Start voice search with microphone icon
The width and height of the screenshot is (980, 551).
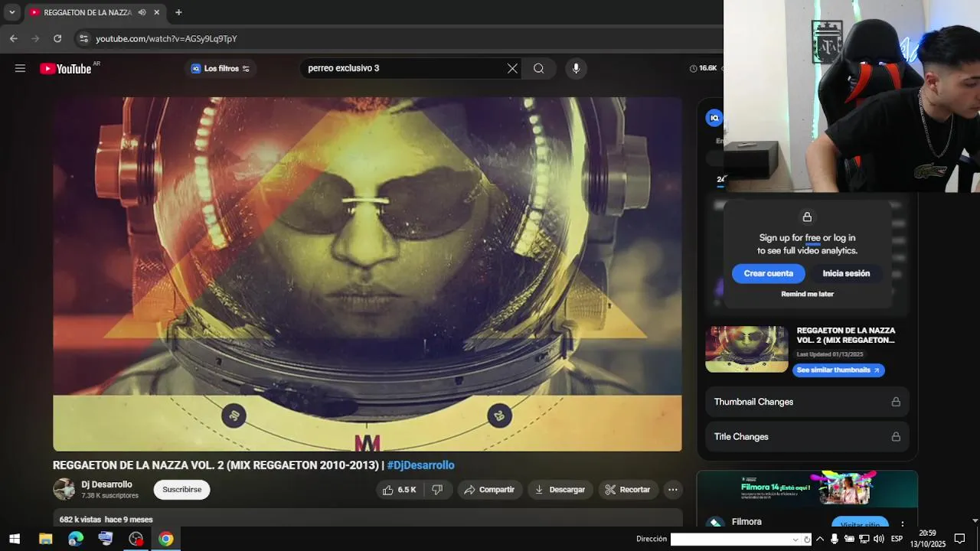576,68
